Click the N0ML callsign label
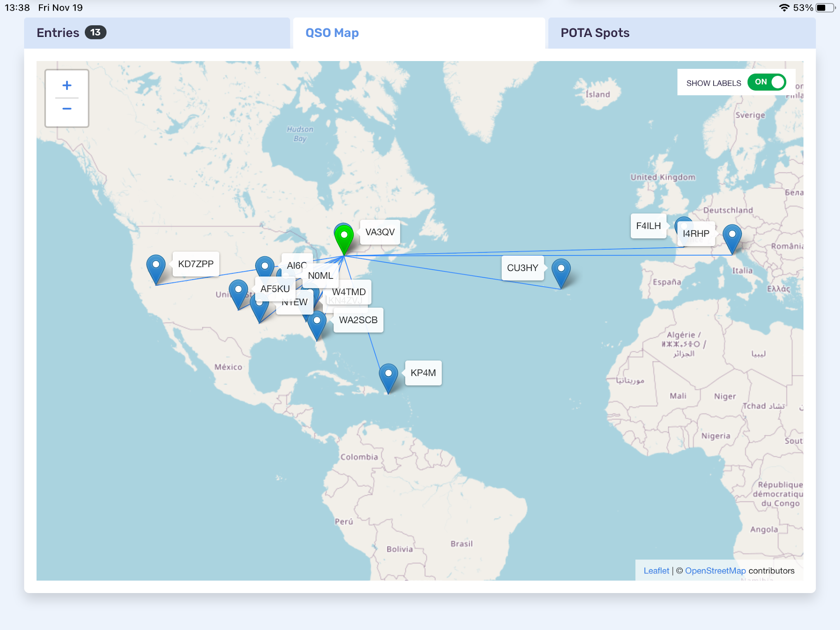The width and height of the screenshot is (840, 630). [x=320, y=276]
